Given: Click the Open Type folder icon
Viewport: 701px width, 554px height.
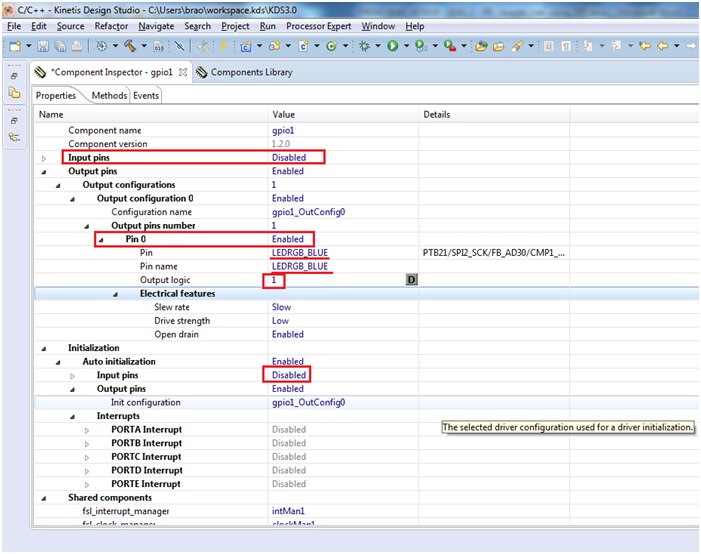Looking at the screenshot, I should [x=481, y=46].
